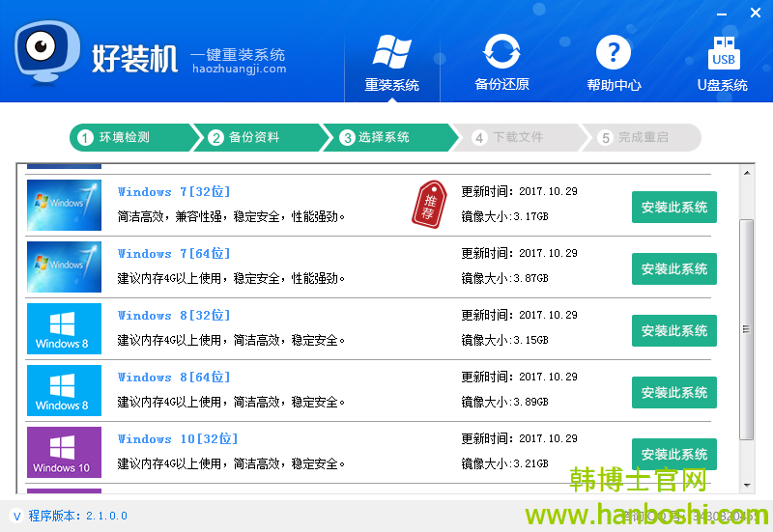Go to step 2 备份资料
Screen dimensions: 773x532
pos(260,137)
